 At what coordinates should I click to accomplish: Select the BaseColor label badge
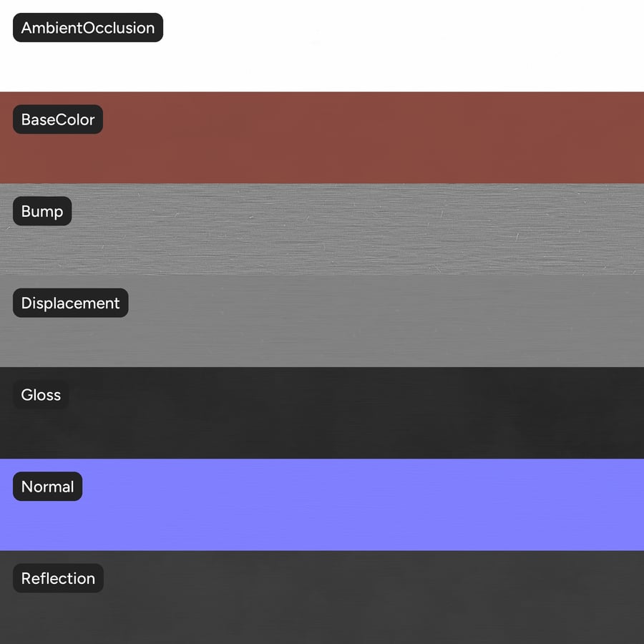click(x=58, y=119)
